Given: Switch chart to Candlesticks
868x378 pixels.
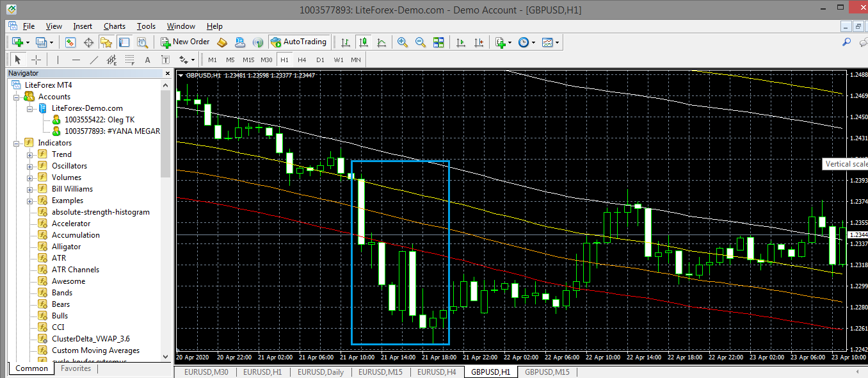Looking at the screenshot, I should click(363, 42).
